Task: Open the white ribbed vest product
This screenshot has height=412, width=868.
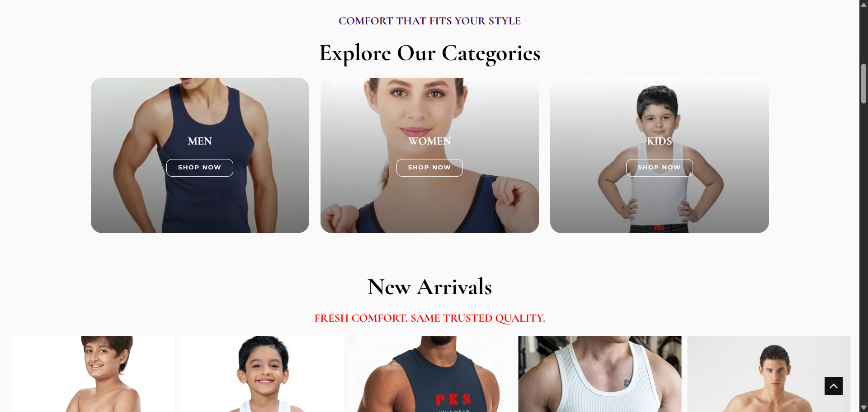Action: click(x=600, y=374)
